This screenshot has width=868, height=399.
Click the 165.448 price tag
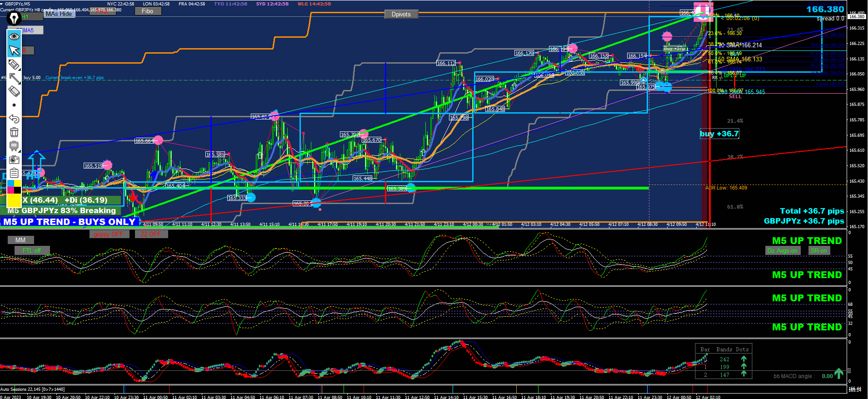(x=363, y=179)
